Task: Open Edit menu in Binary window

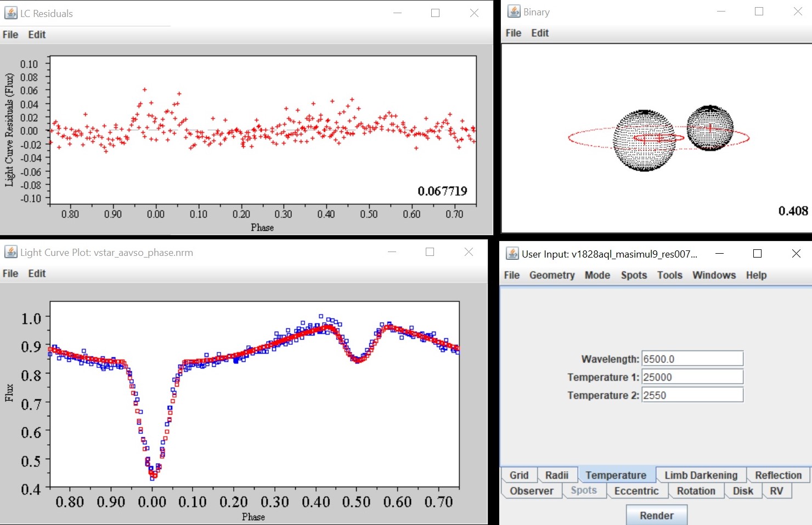Action: click(x=539, y=33)
